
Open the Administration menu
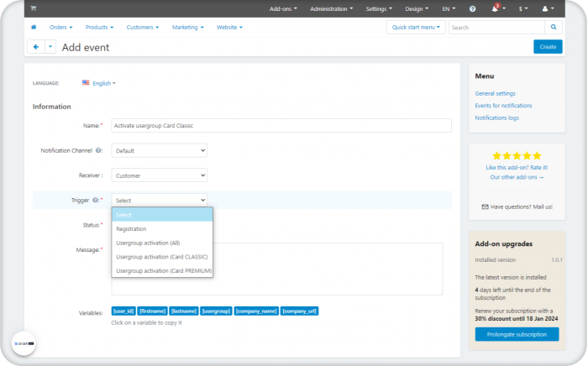tap(331, 8)
